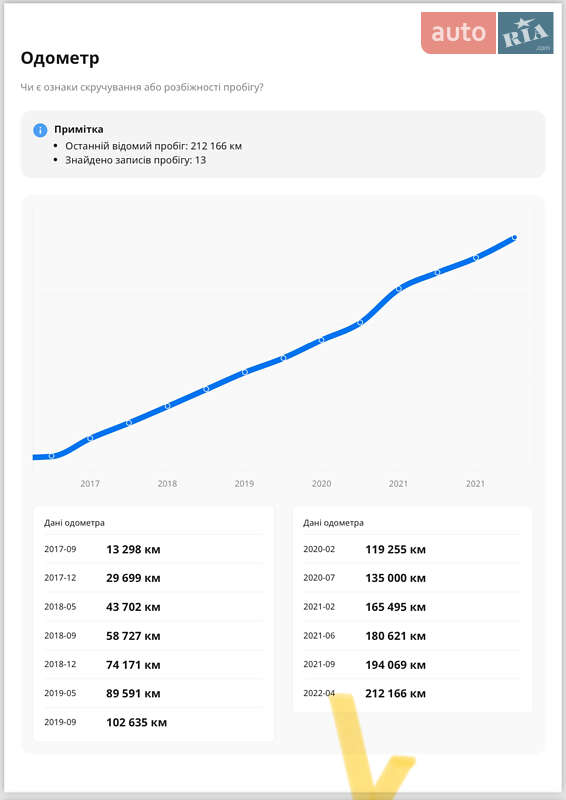Click the 2020 axis label
This screenshot has height=800, width=566.
click(x=322, y=483)
